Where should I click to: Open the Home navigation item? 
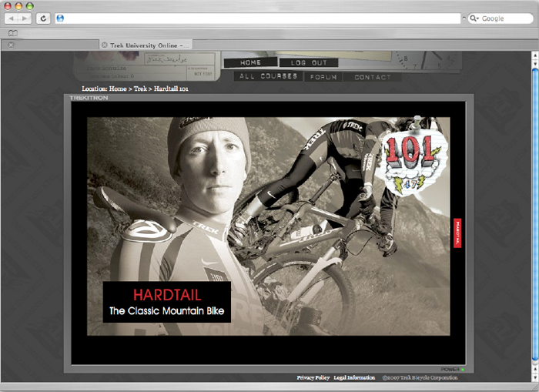[x=250, y=62]
